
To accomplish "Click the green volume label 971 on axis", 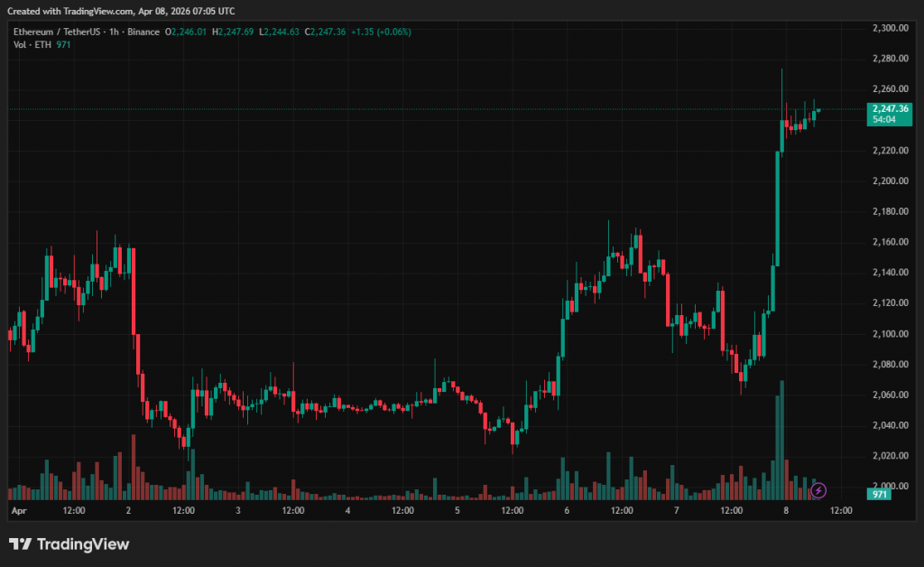I will point(881,494).
